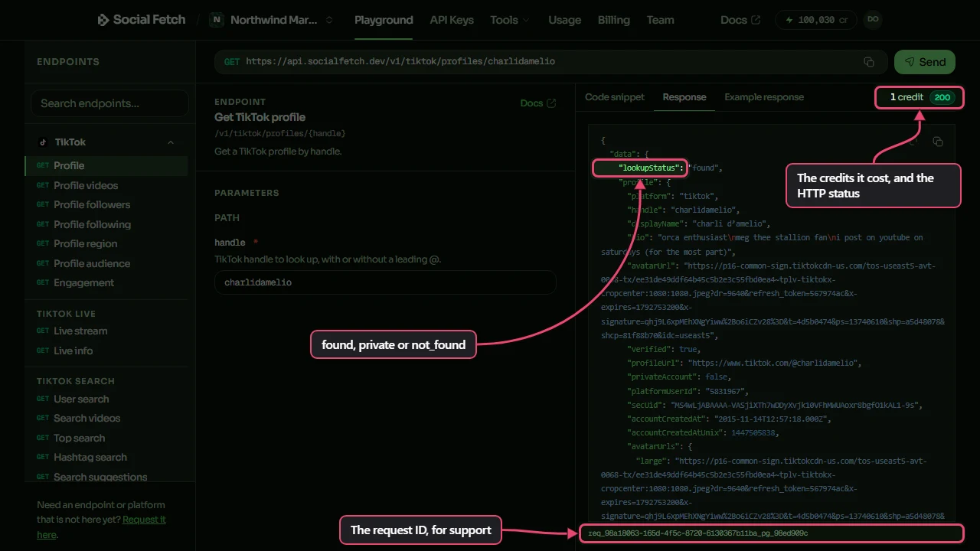Open the Live info endpoint

click(x=106, y=350)
